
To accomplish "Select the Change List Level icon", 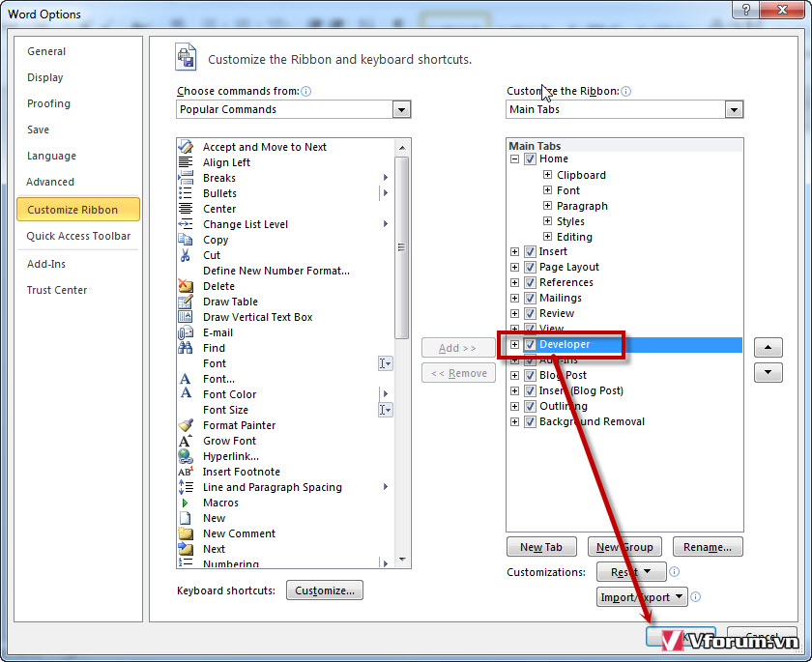I will click(x=186, y=224).
